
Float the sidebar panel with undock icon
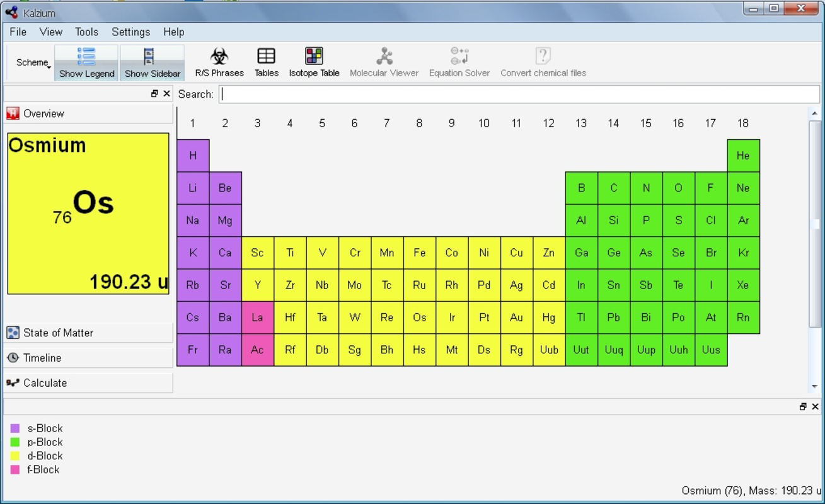click(154, 93)
